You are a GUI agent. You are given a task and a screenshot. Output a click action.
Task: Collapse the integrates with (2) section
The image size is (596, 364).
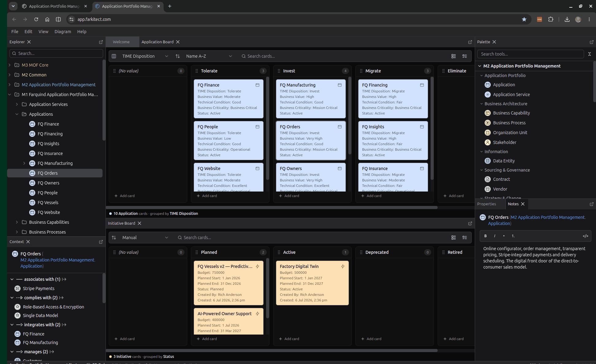tap(12, 325)
